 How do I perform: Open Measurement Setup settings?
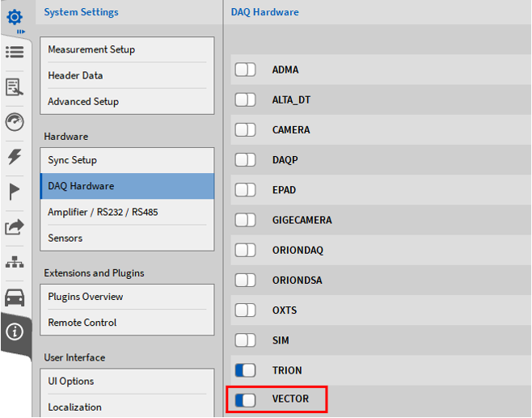(91, 50)
